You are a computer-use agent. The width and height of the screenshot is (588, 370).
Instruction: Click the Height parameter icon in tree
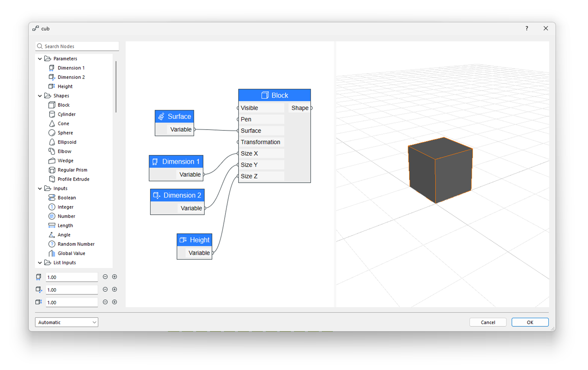tap(52, 86)
